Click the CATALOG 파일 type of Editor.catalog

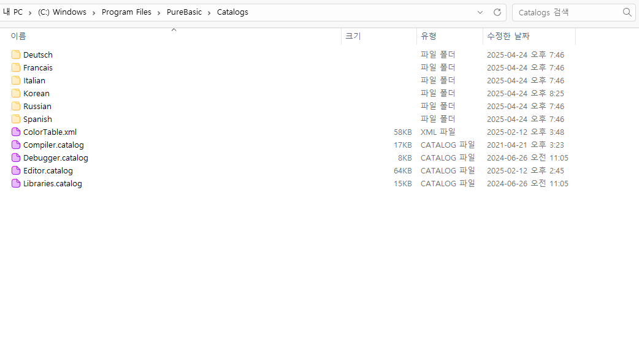pos(448,170)
